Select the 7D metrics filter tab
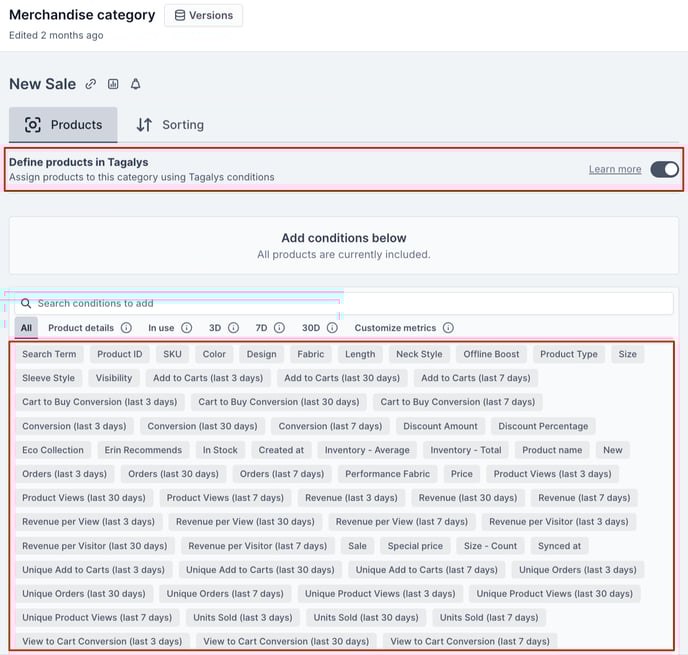688x655 pixels. [x=262, y=328]
